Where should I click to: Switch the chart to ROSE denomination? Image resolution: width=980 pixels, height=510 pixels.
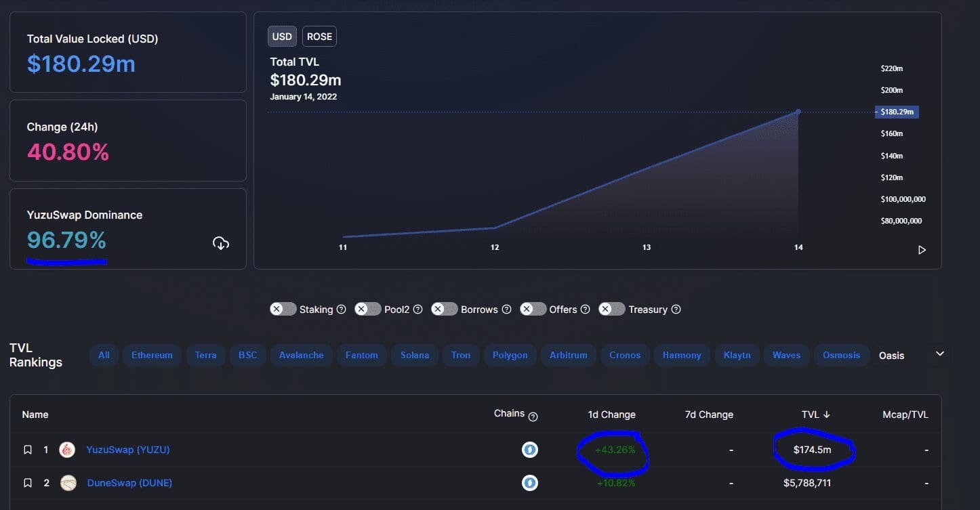[x=319, y=36]
